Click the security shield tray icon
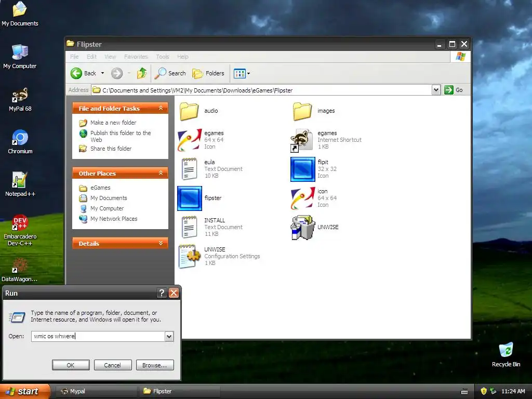Screen dimensions: 532x399 (x=484, y=391)
